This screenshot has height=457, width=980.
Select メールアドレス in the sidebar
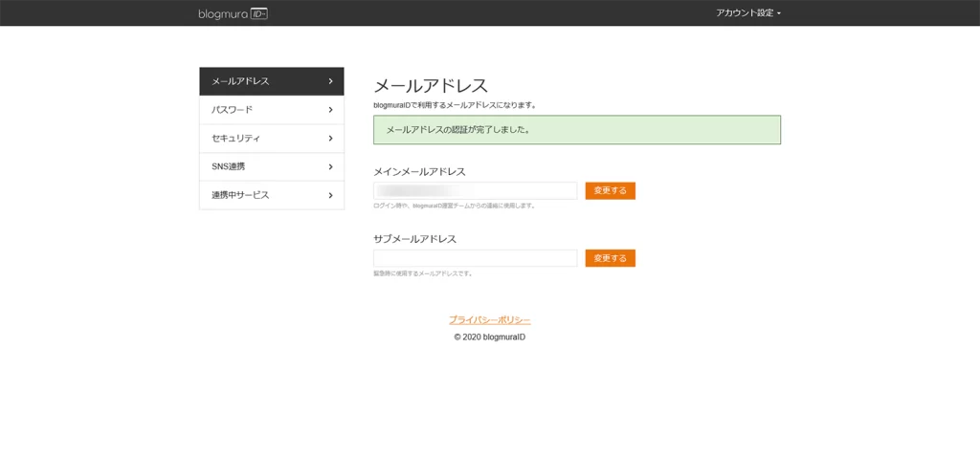click(241, 81)
